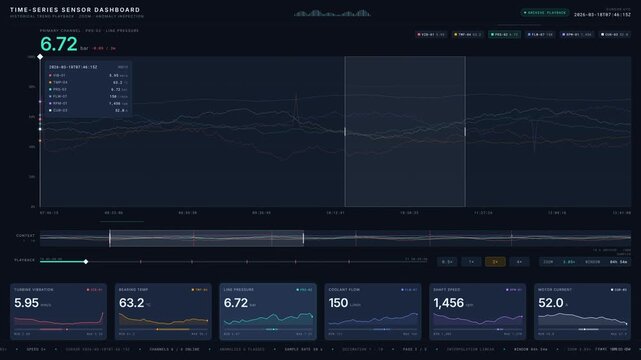
Task: Toggle the VIB-01 channel legend chip
Action: [x=431, y=35]
